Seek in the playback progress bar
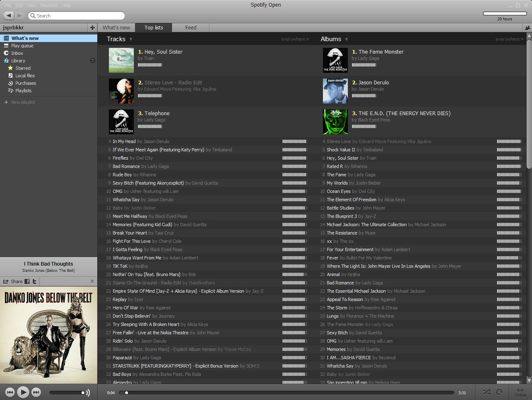The width and height of the screenshot is (532, 400). click(286, 393)
